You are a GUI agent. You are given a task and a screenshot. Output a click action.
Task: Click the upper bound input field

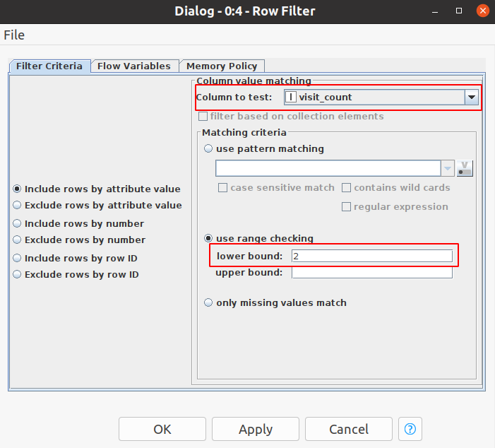(x=372, y=272)
